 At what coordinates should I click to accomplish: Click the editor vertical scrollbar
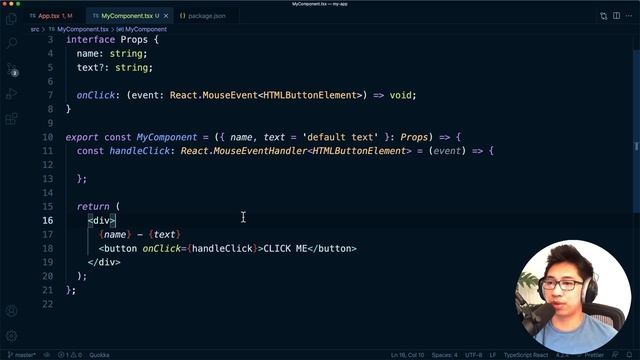coord(636,131)
